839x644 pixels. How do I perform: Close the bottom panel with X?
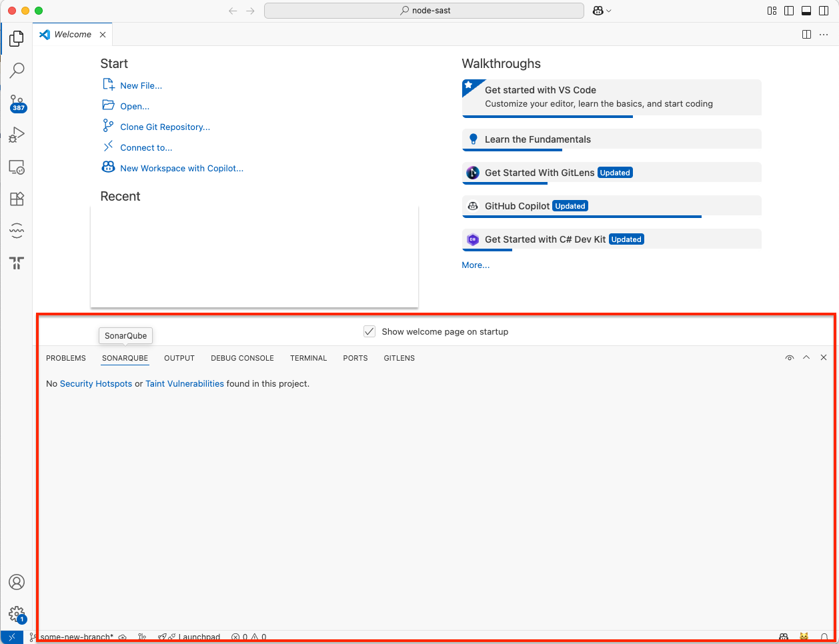point(824,358)
